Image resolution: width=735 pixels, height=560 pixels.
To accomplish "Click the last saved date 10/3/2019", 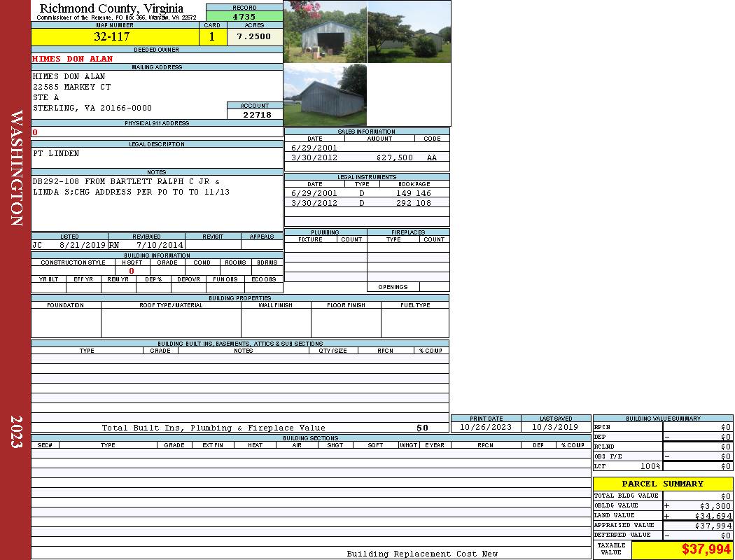I will click(555, 427).
